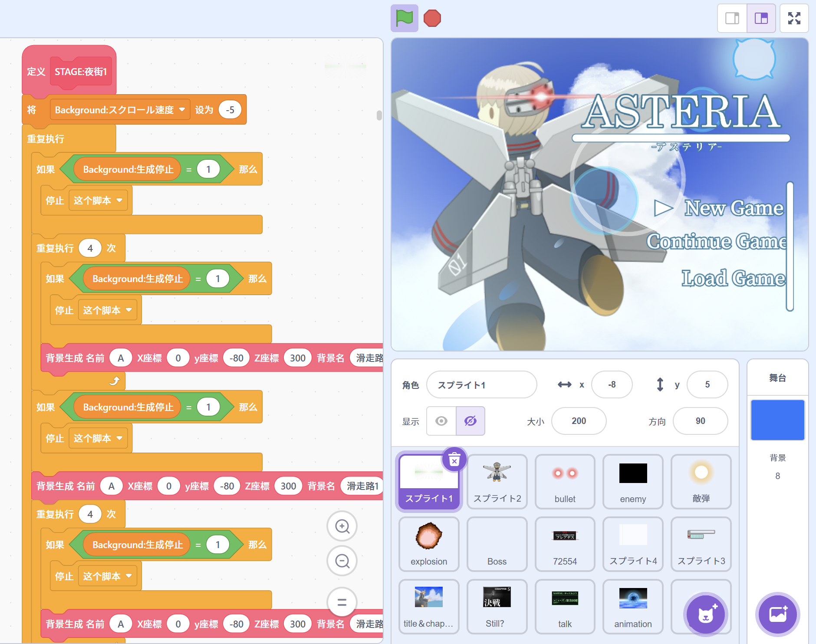Click the 定义 STAGE:夜街1 hat block
Viewport: 816px width, 644px height.
click(69, 71)
